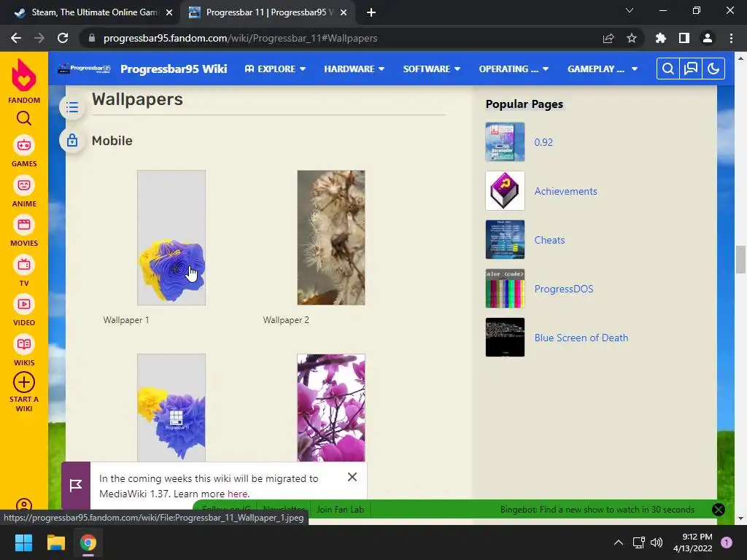This screenshot has height=560, width=747.
Task: Open the Movies section icon
Action: tap(24, 225)
